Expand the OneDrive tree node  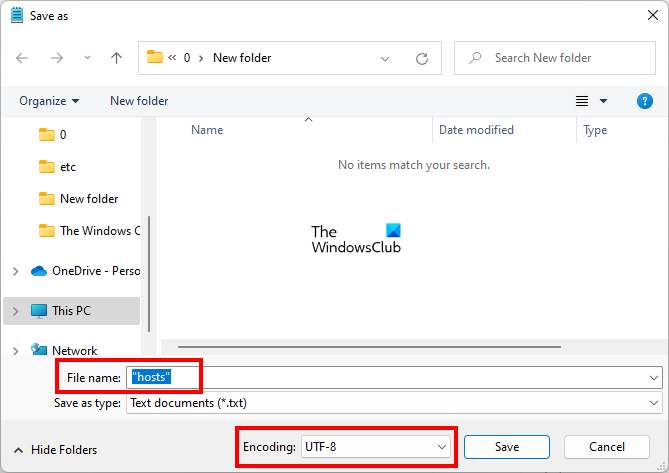click(x=14, y=271)
